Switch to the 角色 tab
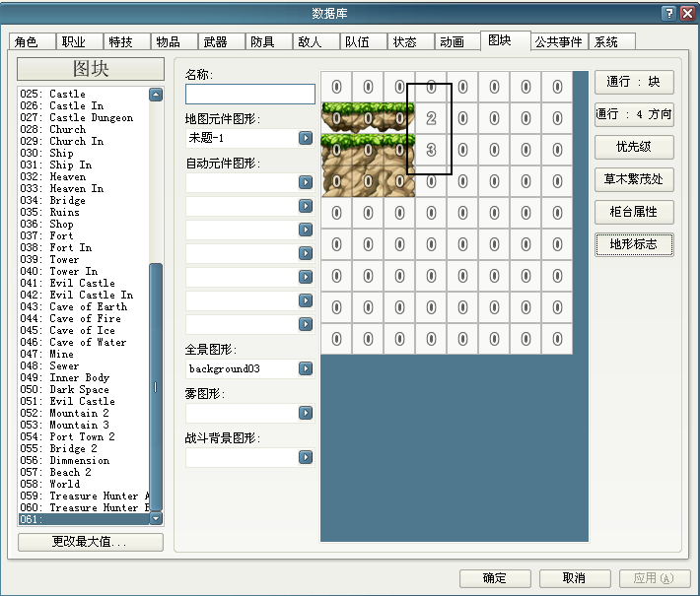The image size is (700, 596). [33, 42]
